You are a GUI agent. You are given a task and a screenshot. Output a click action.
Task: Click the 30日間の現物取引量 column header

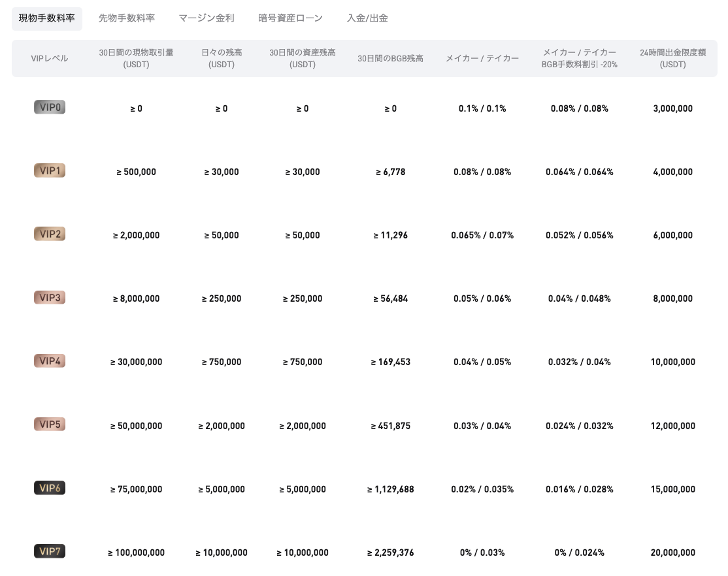136,58
